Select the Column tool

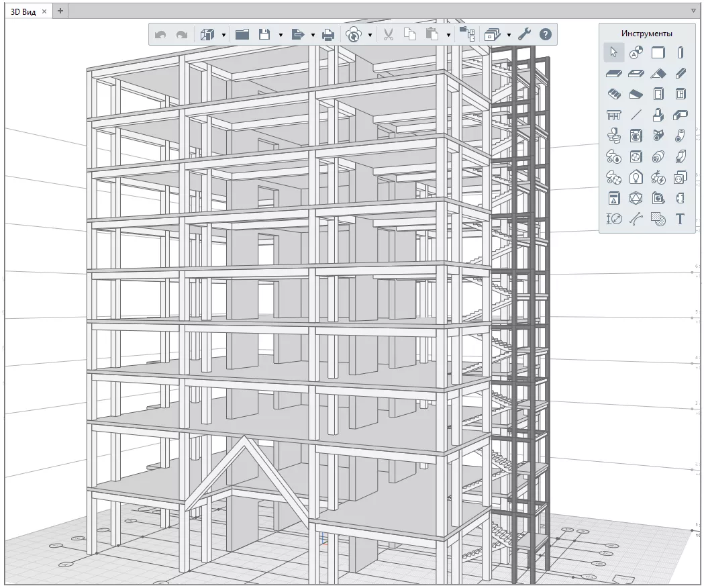tap(680, 52)
